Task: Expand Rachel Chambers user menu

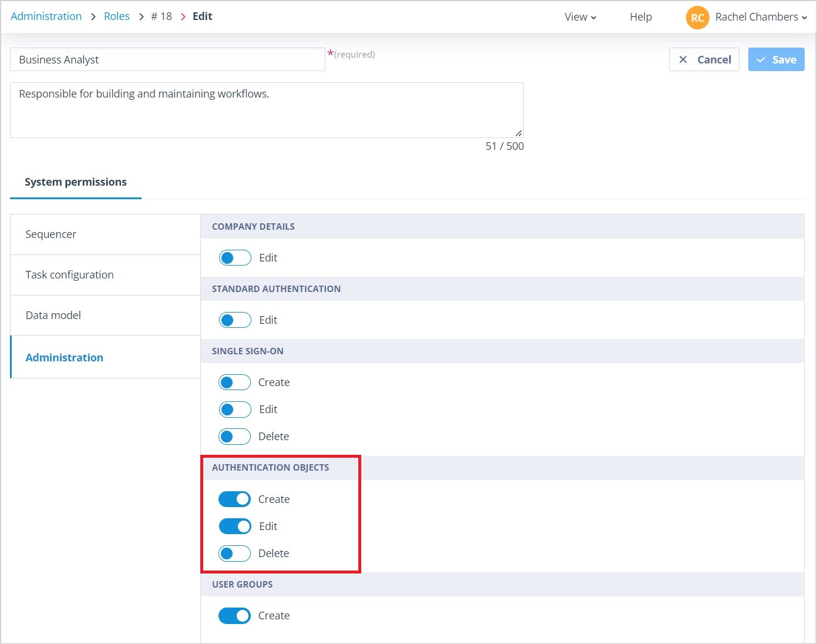Action: [761, 17]
